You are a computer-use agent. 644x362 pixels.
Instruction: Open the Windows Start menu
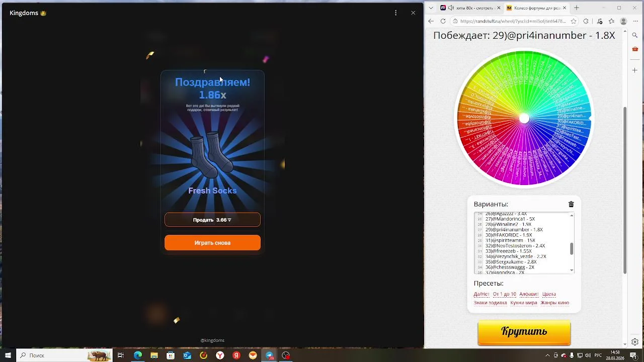[8, 355]
